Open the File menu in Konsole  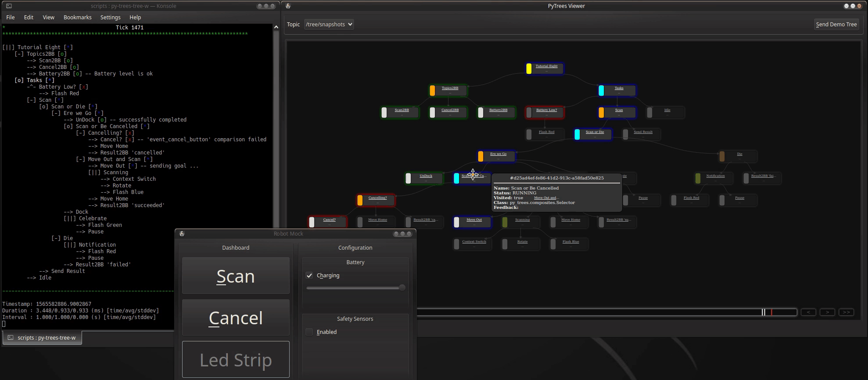point(11,18)
